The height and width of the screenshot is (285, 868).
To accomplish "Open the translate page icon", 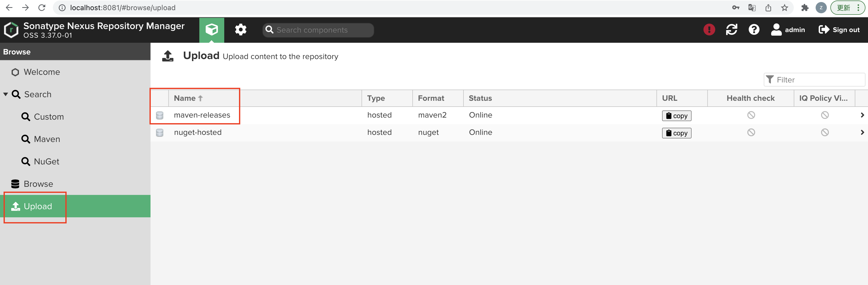I will [x=752, y=7].
